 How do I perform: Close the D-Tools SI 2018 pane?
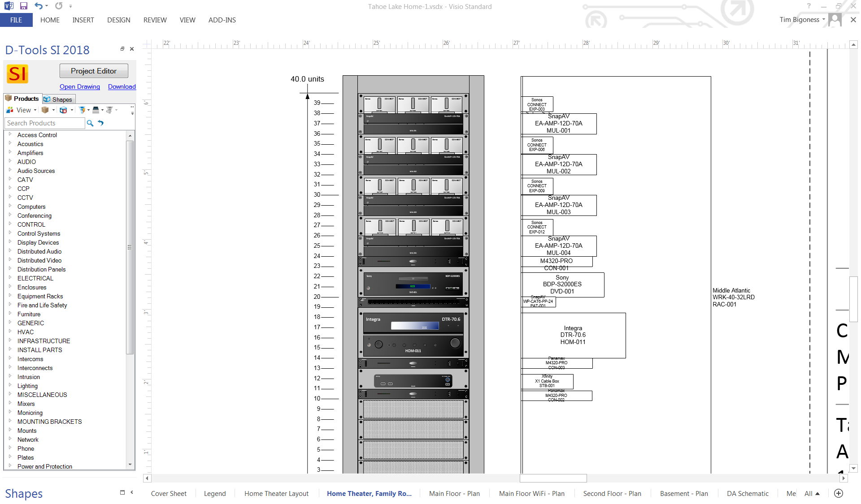coord(132,49)
